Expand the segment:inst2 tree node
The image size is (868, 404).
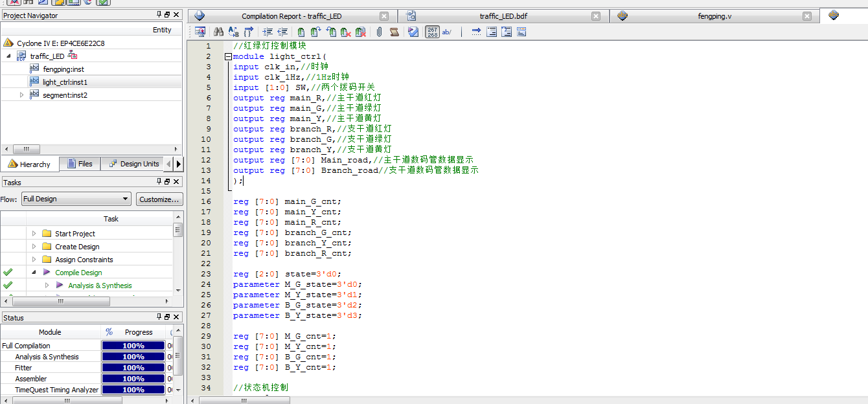pos(21,95)
